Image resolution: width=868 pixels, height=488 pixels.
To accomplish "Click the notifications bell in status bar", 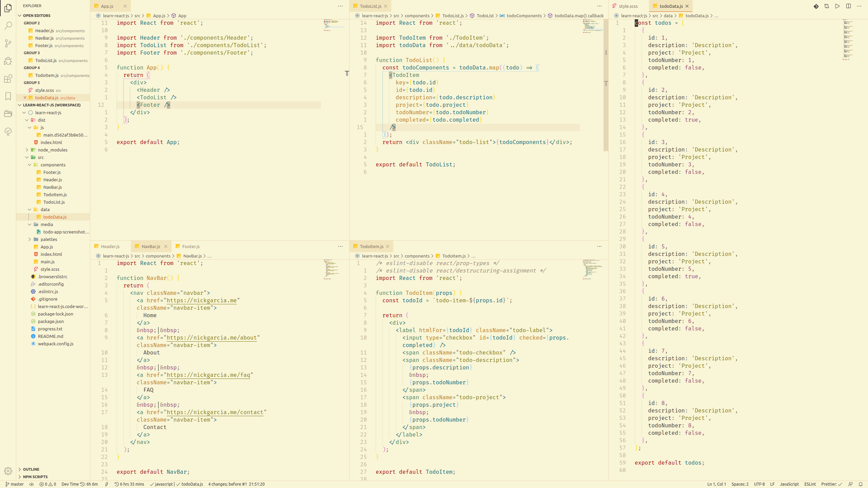I will click(861, 484).
